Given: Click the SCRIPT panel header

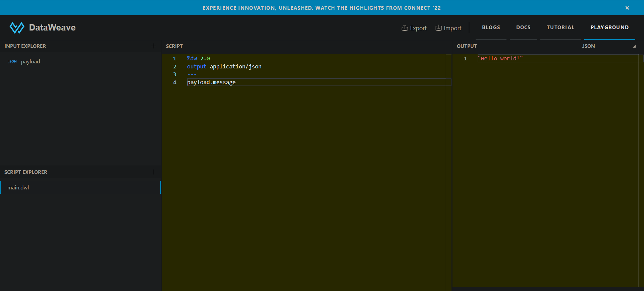Looking at the screenshot, I should [174, 46].
